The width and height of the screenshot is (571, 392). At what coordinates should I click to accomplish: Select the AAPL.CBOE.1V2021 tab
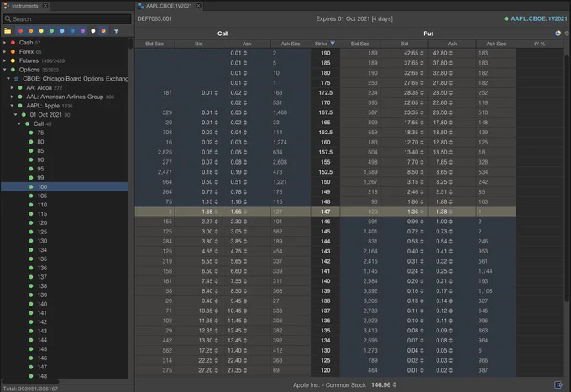pyautogui.click(x=169, y=6)
